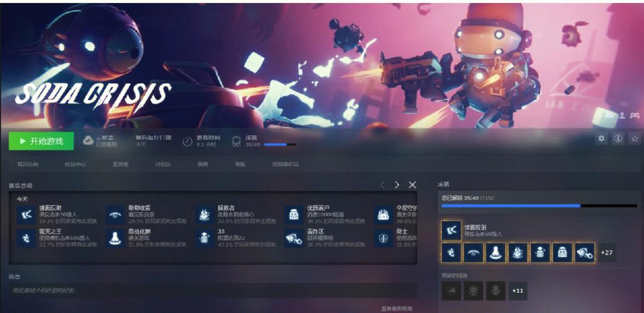Click the third locked achievement icon
The image size is (644, 313).
pos(495,290)
